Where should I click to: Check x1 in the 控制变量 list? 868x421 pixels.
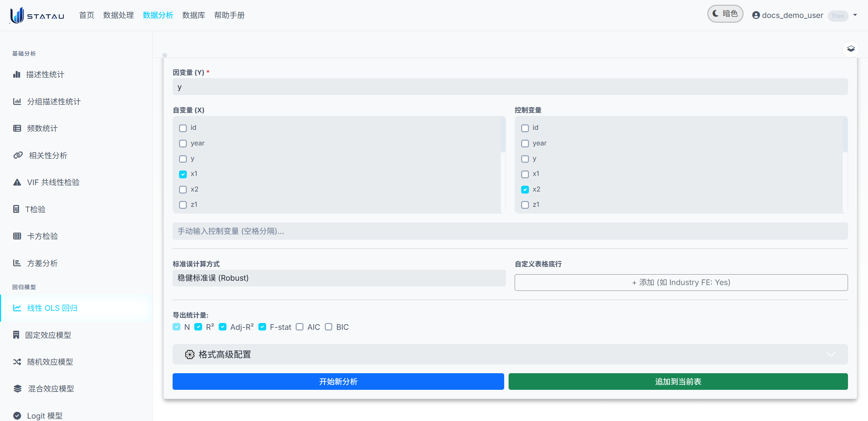click(525, 174)
